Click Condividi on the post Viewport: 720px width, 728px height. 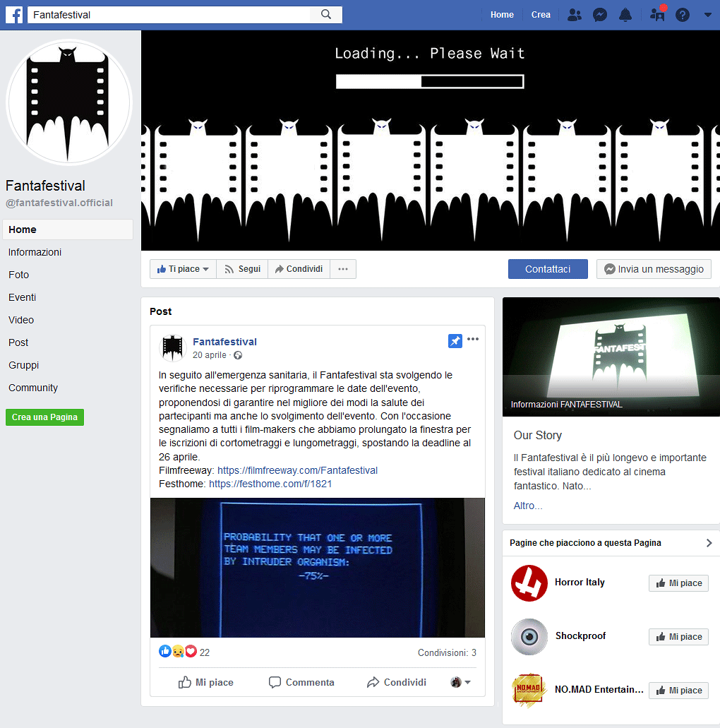[397, 682]
